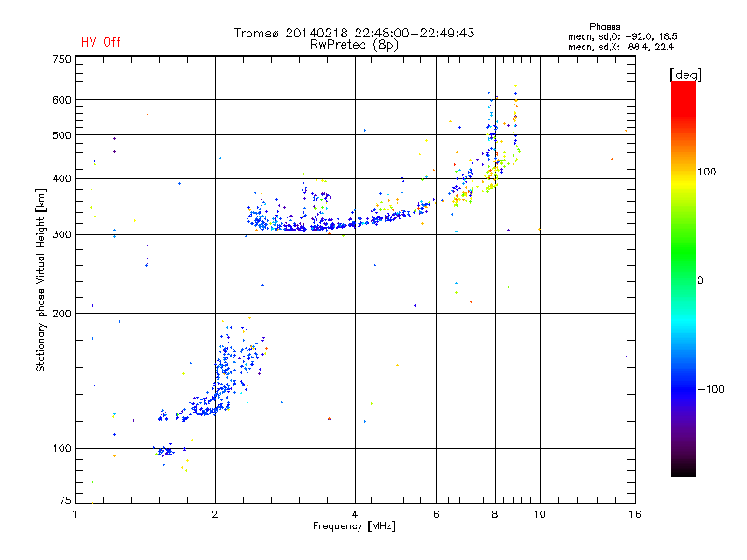Click the y-axis label '500'
Image resolution: width=747 pixels, height=560 pixels.
[62, 135]
